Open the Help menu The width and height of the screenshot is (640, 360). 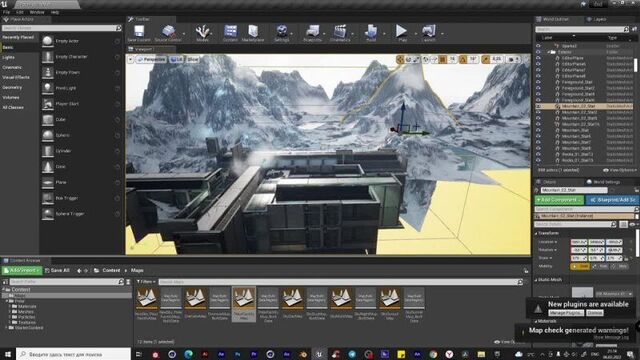(55, 12)
